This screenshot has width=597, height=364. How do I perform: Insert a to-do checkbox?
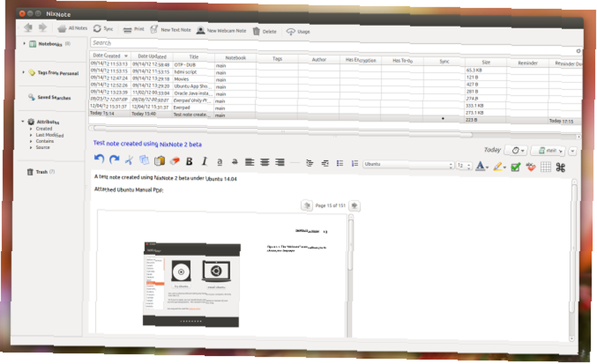click(516, 166)
